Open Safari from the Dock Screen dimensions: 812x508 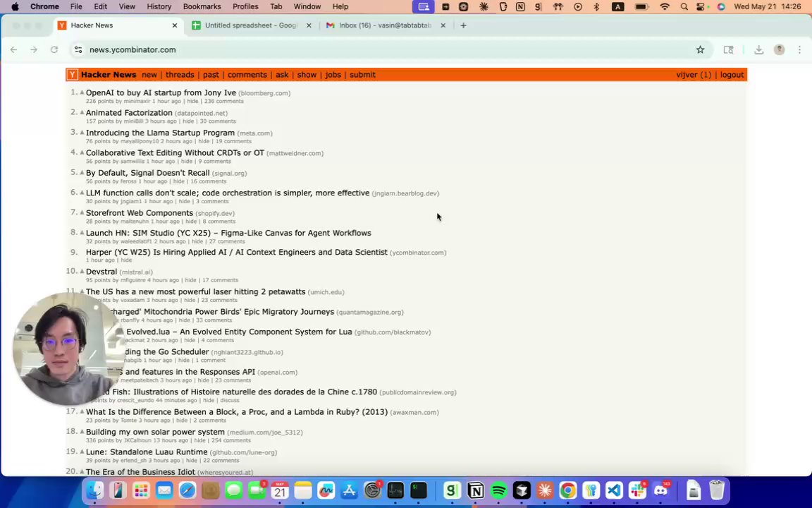[187, 490]
